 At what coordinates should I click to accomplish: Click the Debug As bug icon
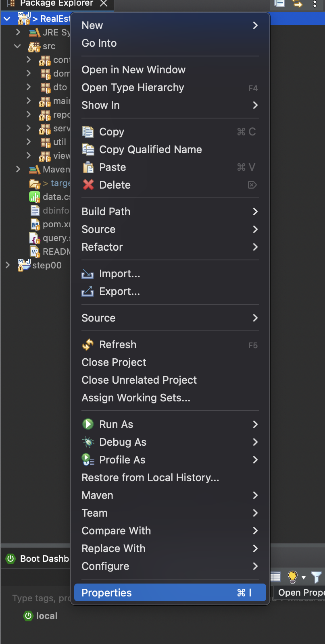click(88, 442)
